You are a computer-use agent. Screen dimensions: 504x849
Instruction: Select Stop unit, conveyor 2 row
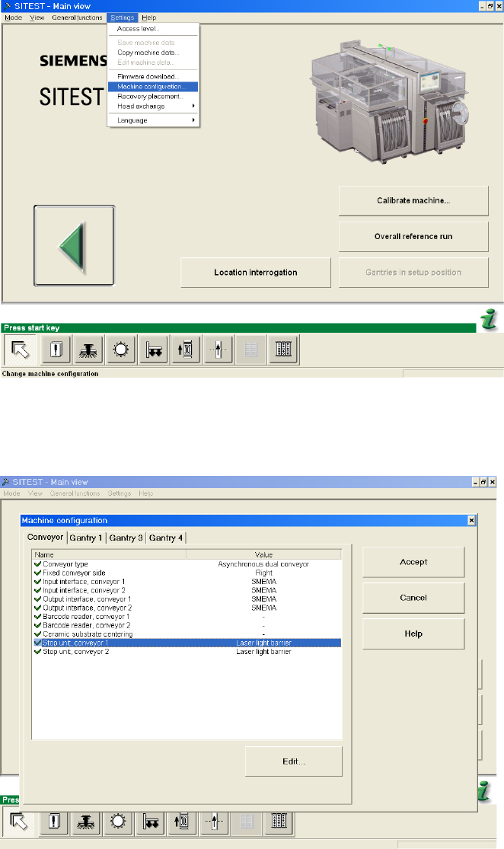(x=187, y=651)
